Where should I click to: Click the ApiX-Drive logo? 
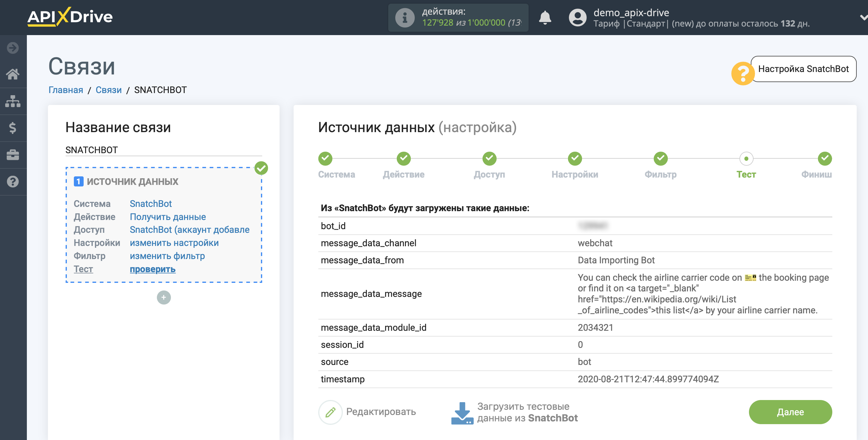70,17
